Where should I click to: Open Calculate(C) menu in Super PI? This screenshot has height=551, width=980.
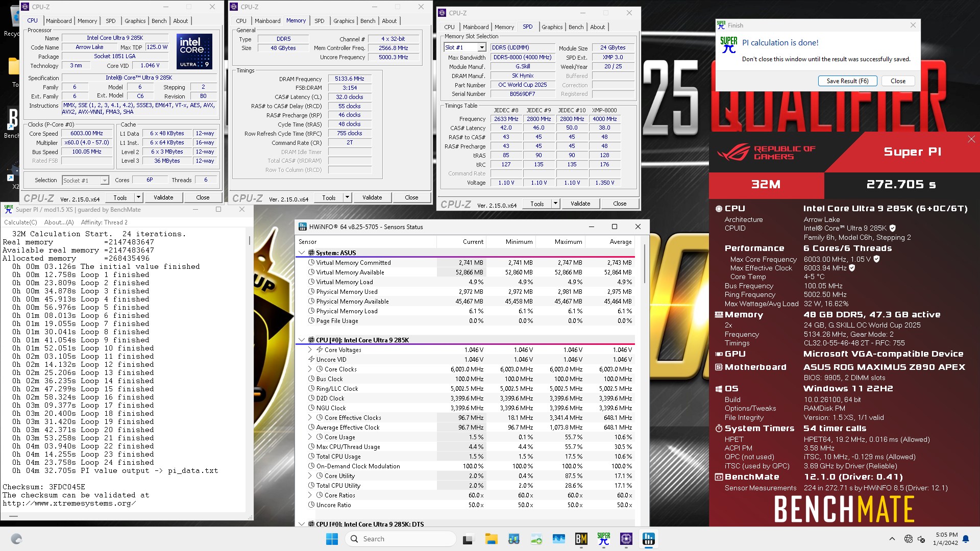click(20, 222)
